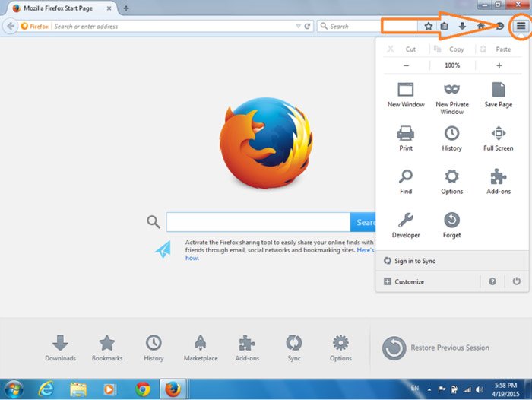Open the Print option in menu
Screen dimensions: 532x400
point(406,138)
